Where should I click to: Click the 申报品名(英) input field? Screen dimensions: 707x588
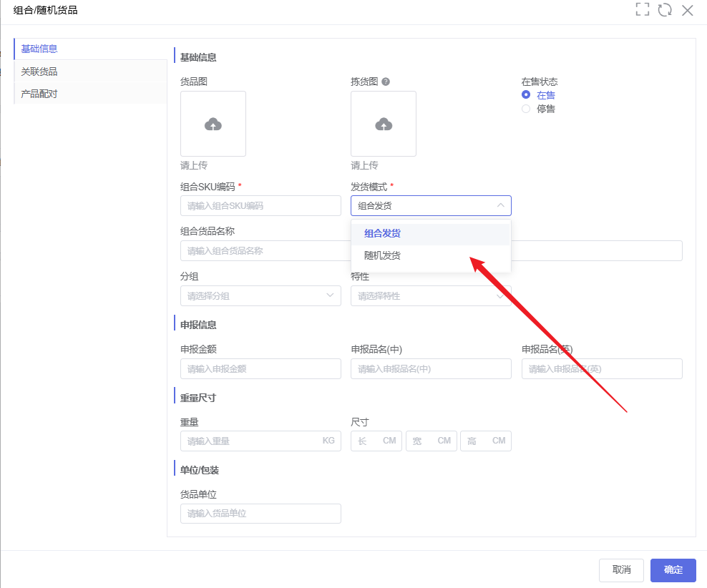click(602, 368)
